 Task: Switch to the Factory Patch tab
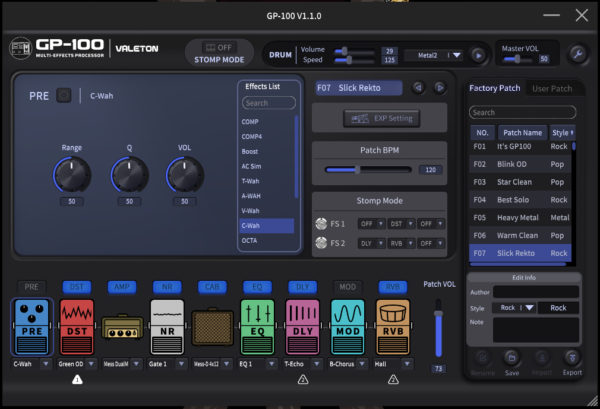pyautogui.click(x=495, y=88)
